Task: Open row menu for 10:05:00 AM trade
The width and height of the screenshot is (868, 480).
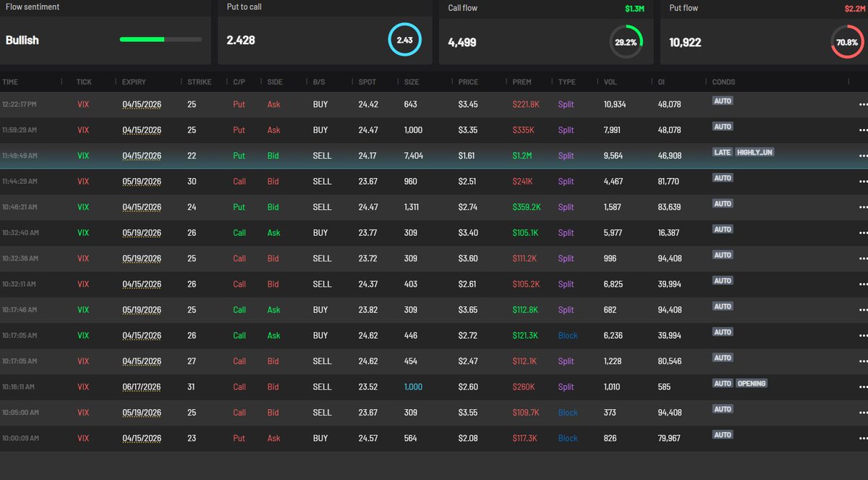Action: pos(862,413)
